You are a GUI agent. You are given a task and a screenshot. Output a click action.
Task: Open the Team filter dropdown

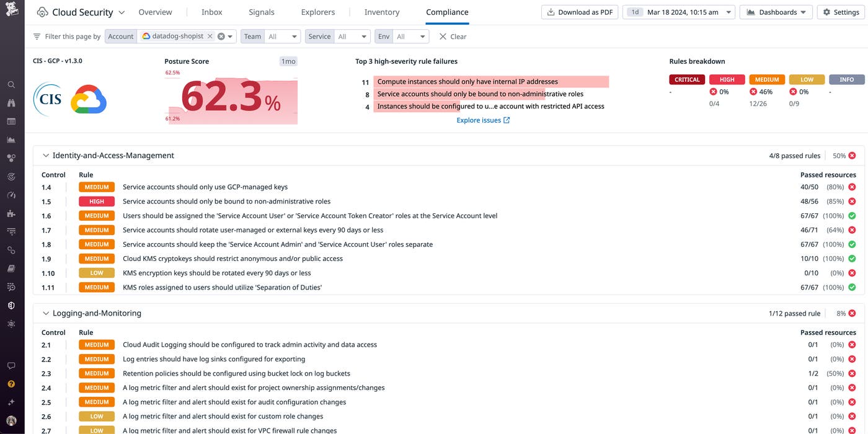[283, 36]
